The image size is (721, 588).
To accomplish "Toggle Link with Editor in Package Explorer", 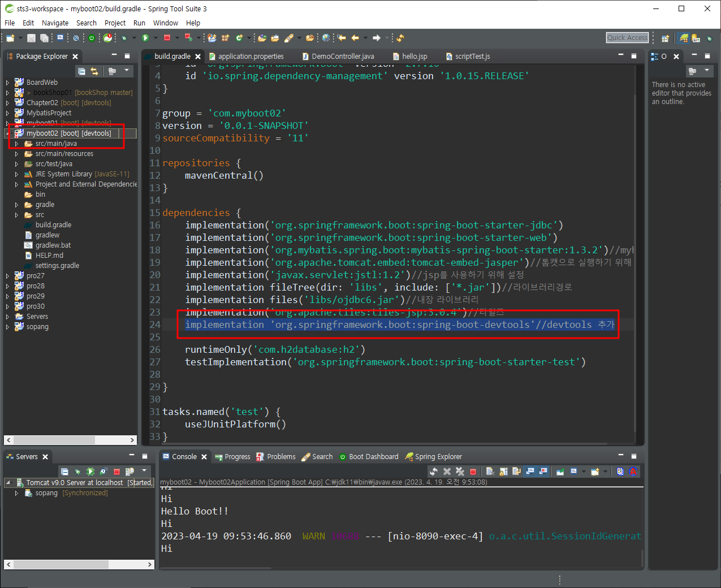I will 94,71.
